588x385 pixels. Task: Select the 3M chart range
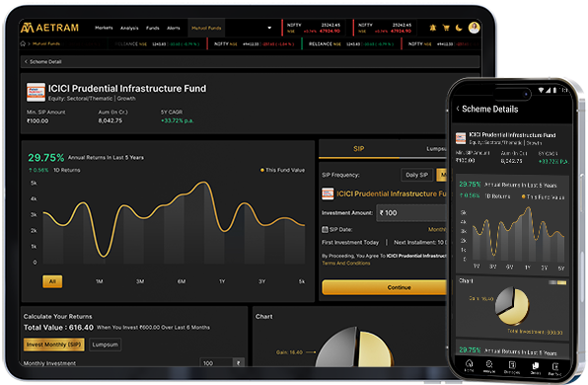point(140,281)
